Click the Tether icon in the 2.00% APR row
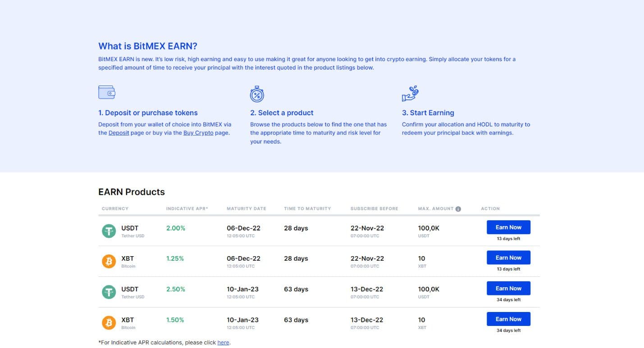The image size is (644, 348). pos(109,231)
